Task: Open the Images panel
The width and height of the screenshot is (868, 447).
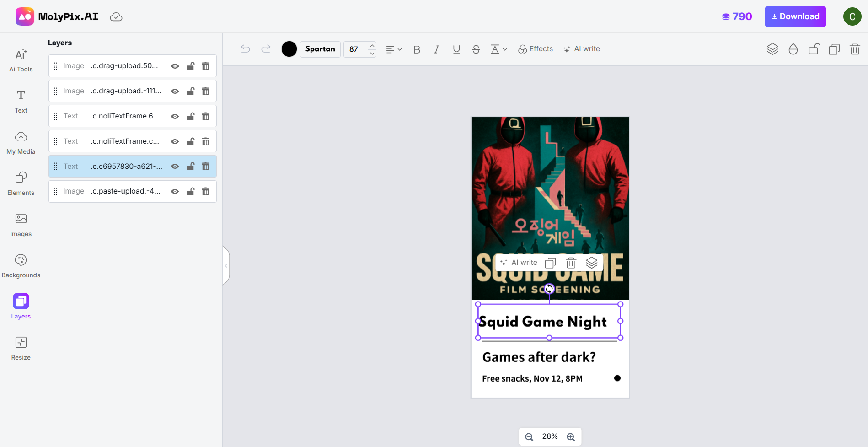Action: [x=21, y=225]
